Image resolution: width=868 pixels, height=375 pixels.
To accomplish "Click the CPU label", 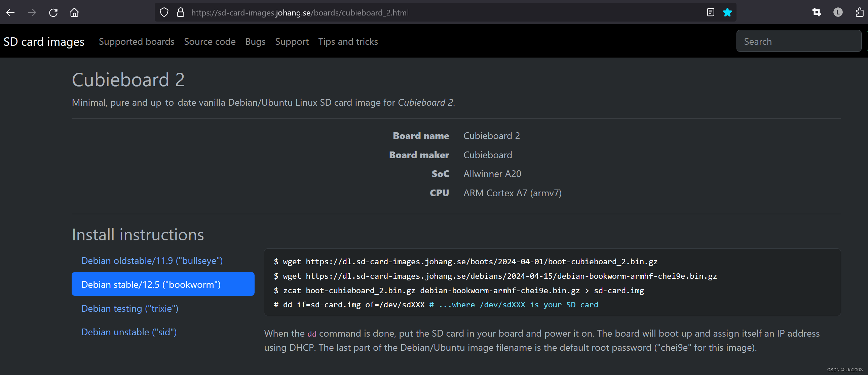I will pyautogui.click(x=439, y=193).
